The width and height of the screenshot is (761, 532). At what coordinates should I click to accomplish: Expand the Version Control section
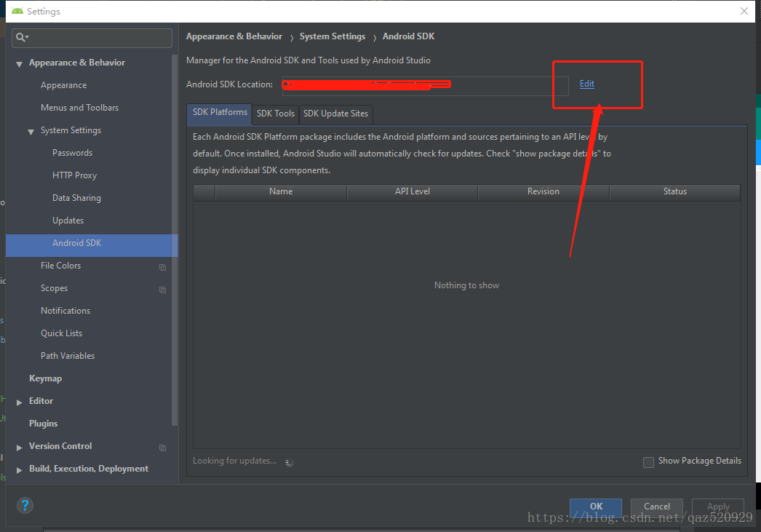click(20, 447)
